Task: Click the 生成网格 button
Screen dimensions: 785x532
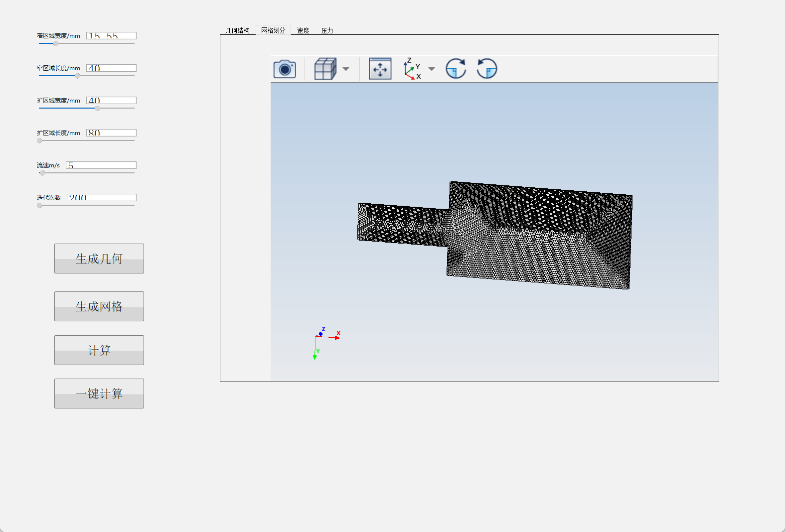Action: [x=99, y=306]
